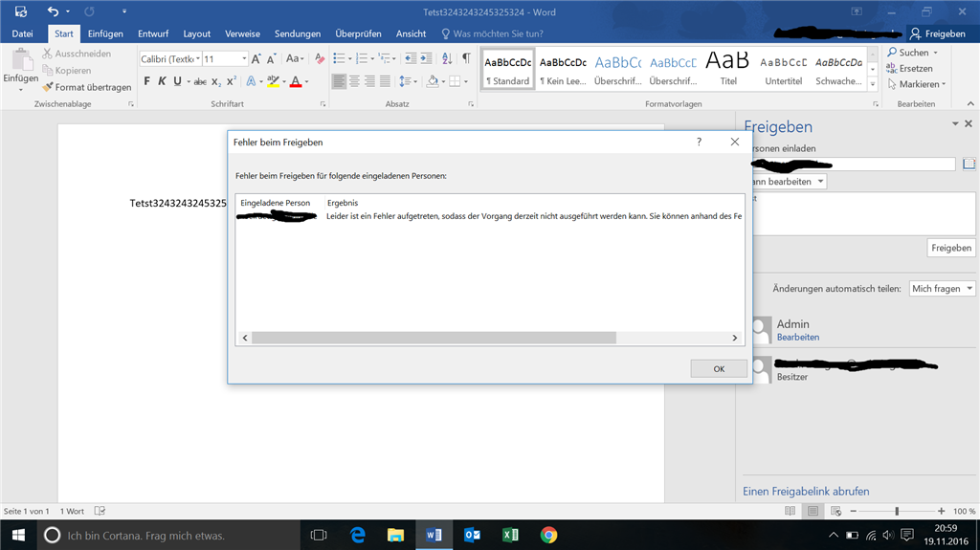Open the change case Aa dropdown
The width and height of the screenshot is (980, 550).
click(x=295, y=58)
